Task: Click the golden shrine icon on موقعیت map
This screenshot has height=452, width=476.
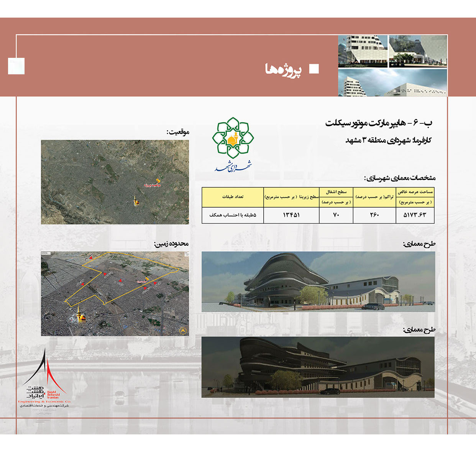Action: point(136,201)
